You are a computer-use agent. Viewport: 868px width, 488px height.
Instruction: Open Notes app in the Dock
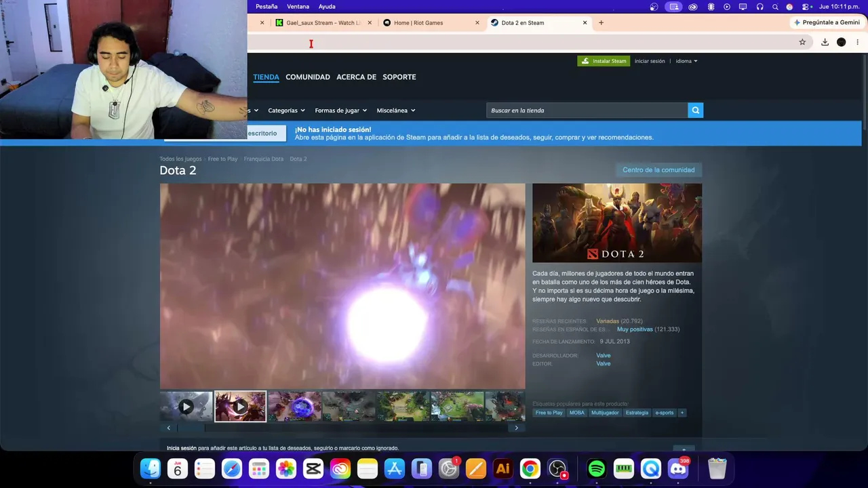coord(368,468)
